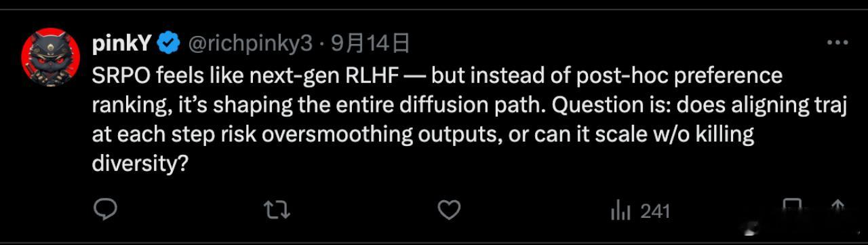Click the 241 views count

655,211
